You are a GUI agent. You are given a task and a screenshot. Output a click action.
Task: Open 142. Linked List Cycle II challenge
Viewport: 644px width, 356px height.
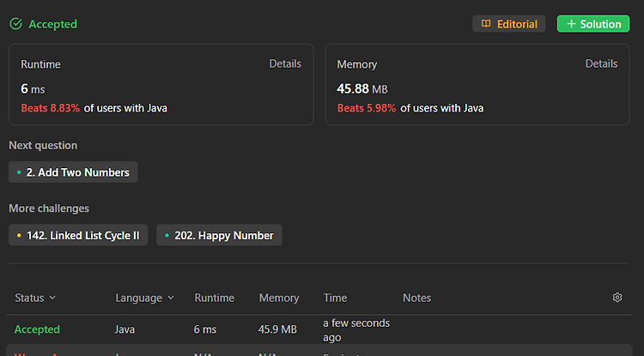tap(78, 235)
